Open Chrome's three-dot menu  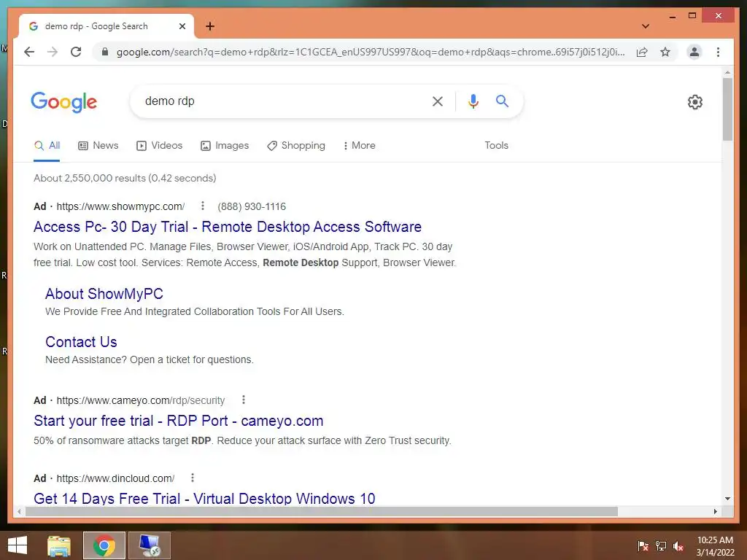718,52
